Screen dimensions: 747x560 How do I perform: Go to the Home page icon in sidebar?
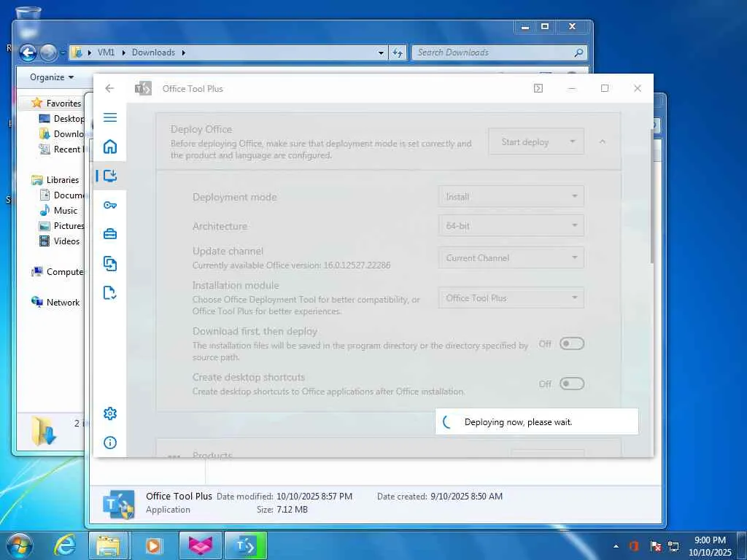(x=110, y=147)
